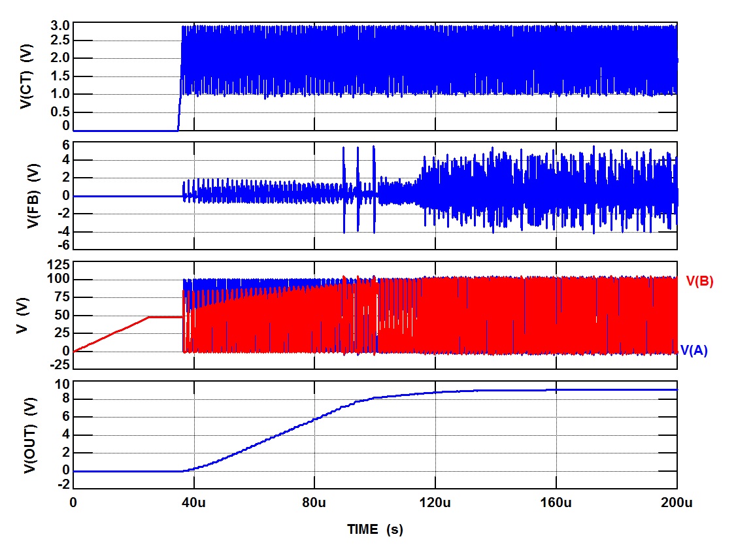Screen dimensions: 736x560
Task: Click the red V(B) trace label
Action: (699, 282)
